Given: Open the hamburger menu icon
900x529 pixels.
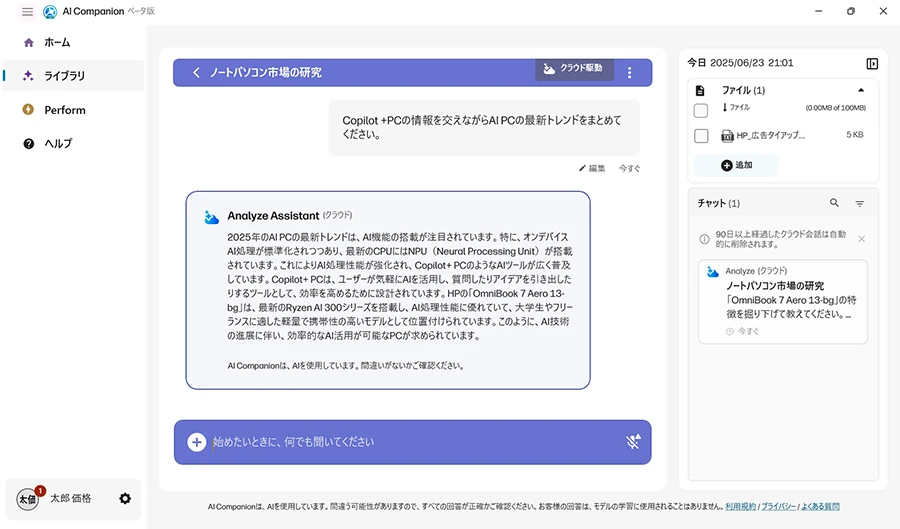Looking at the screenshot, I should click(x=27, y=11).
